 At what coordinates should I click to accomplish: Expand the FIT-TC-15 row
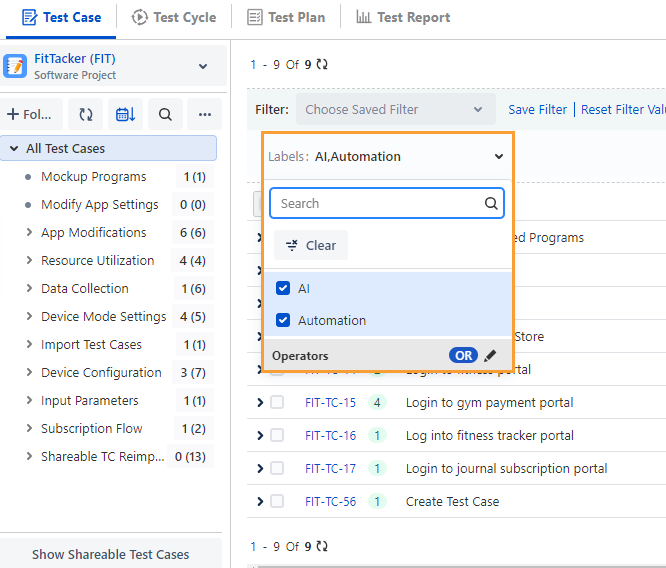point(260,402)
